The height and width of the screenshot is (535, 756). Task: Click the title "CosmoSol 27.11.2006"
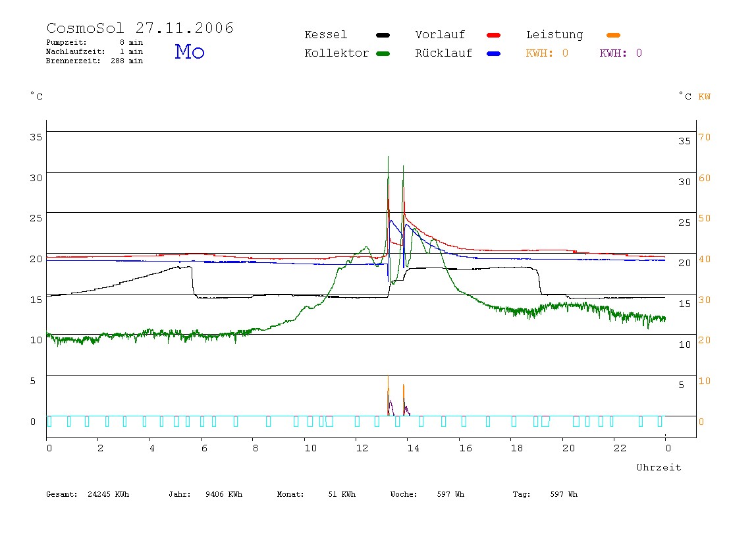pyautogui.click(x=140, y=28)
